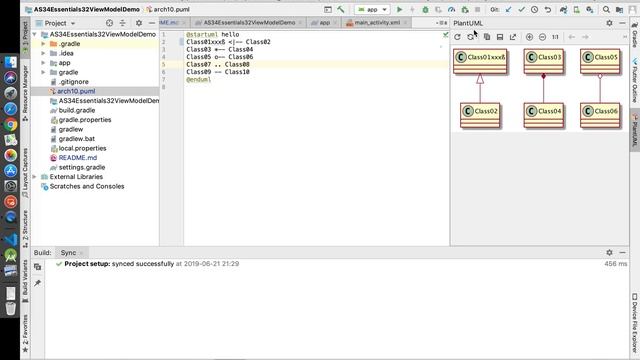Save the PlantUML diagram
This screenshot has height=360, width=640.
500,37
